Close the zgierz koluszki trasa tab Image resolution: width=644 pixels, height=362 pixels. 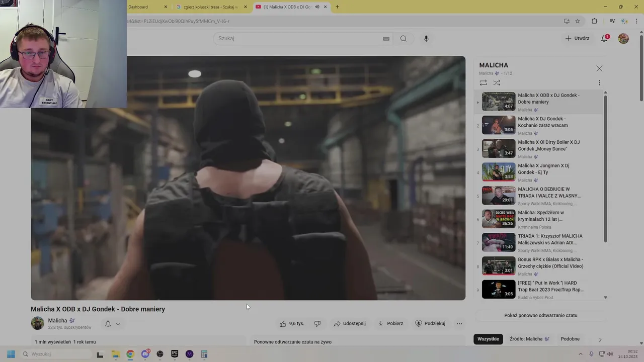[246, 7]
